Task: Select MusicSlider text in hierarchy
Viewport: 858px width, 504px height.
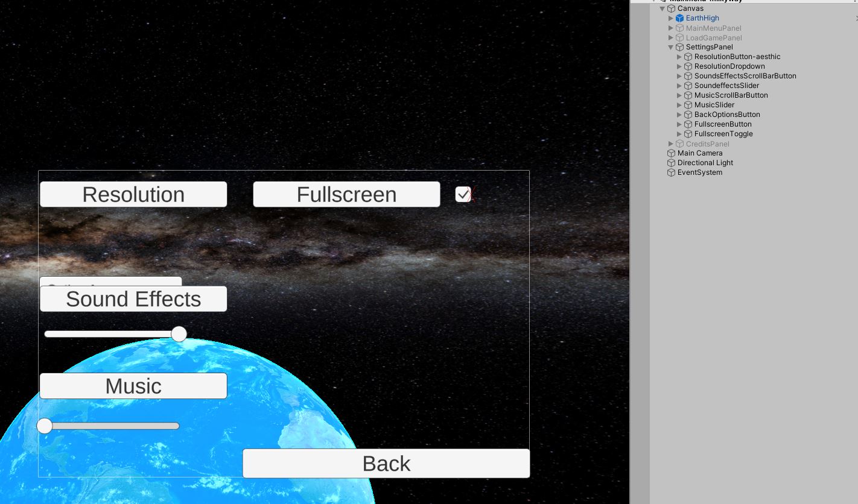Action: tap(714, 105)
